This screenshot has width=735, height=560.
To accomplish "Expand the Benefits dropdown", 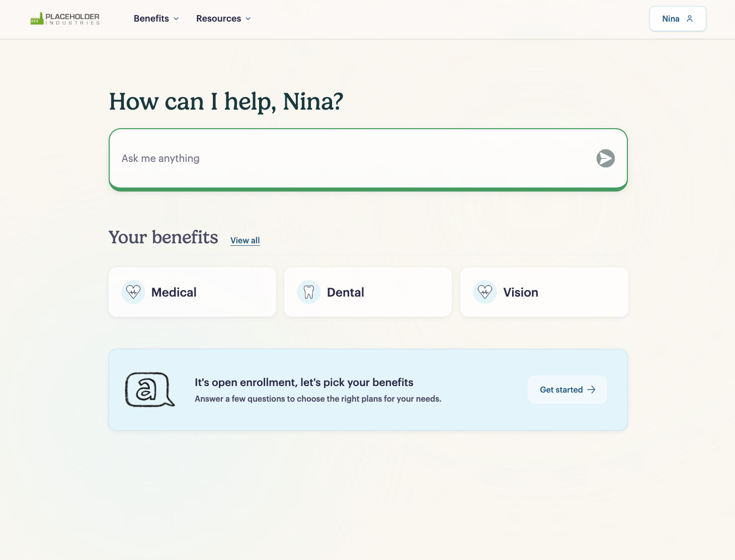I will coord(156,18).
